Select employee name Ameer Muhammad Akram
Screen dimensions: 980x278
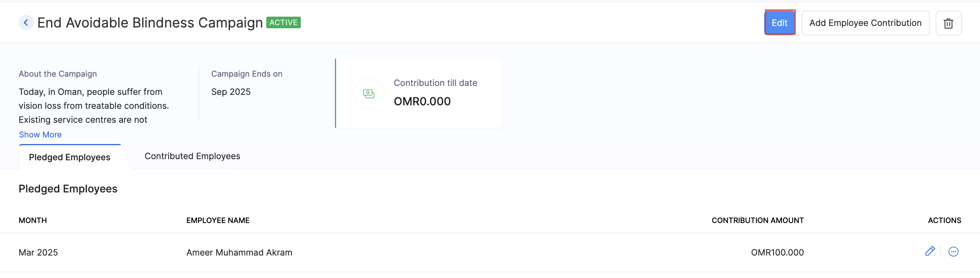tap(239, 252)
